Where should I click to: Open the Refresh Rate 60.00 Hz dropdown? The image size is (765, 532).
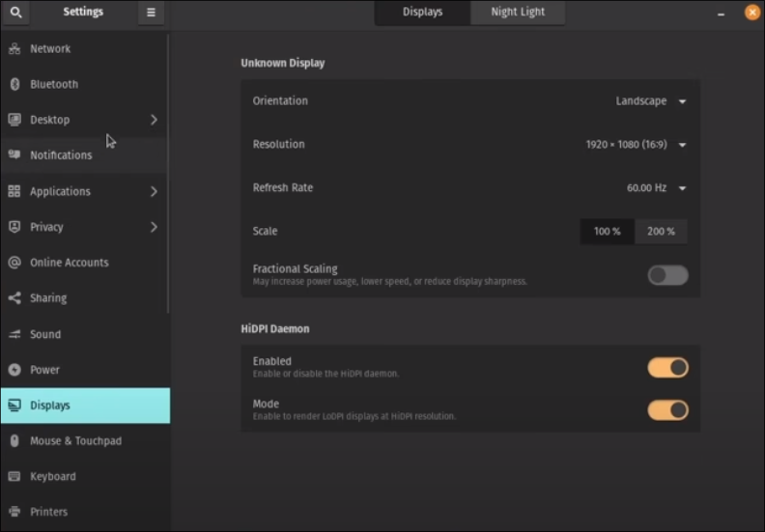656,187
